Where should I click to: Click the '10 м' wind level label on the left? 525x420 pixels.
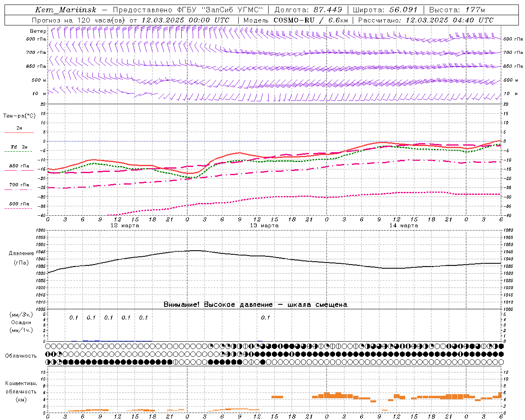pos(39,94)
